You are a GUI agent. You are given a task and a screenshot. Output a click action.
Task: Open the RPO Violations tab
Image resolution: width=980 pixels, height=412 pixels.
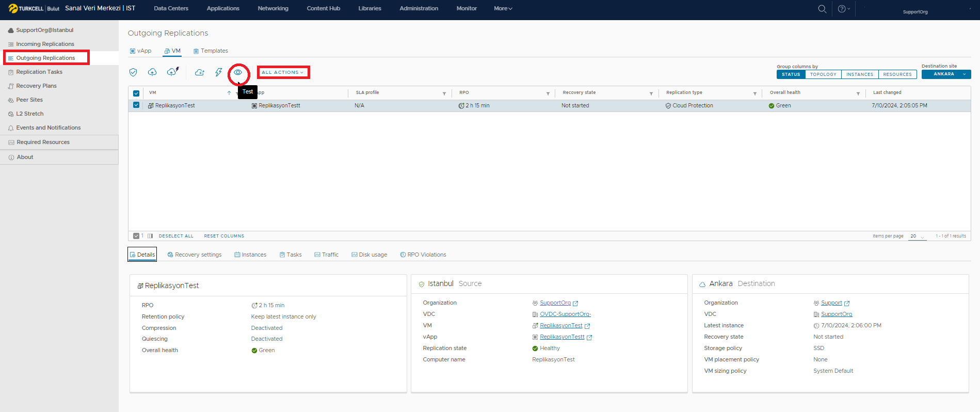[x=423, y=255]
